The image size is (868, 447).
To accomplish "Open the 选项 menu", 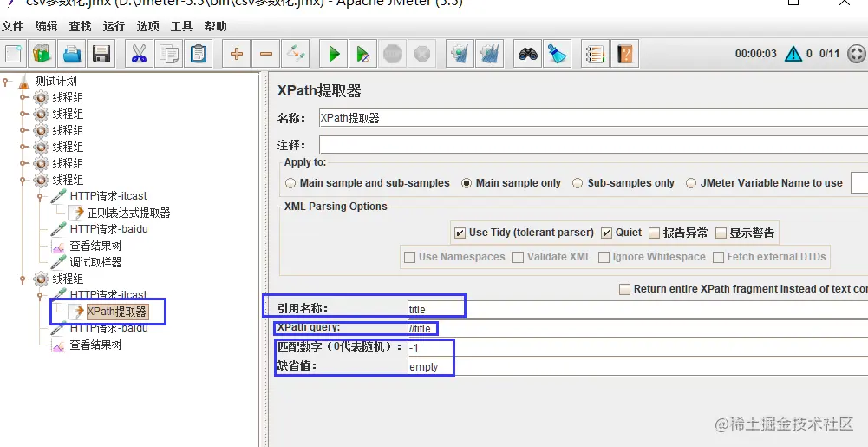I will pos(147,26).
